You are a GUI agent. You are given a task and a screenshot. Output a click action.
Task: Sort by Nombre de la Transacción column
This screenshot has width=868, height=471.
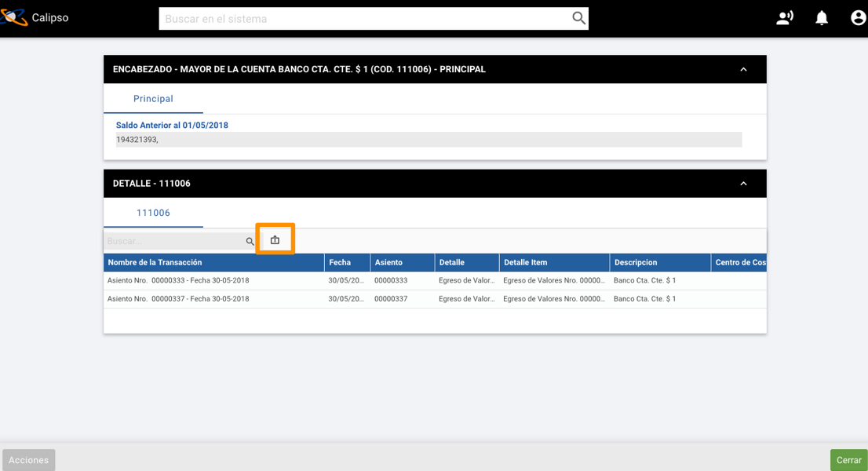213,262
